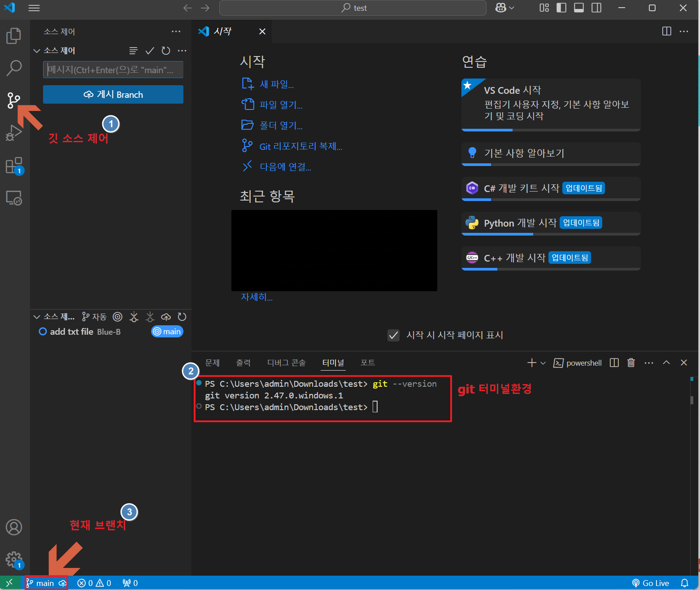Image resolution: width=700 pixels, height=590 pixels.
Task: Fetch from remote in the graph toolbar
Action: point(134,317)
